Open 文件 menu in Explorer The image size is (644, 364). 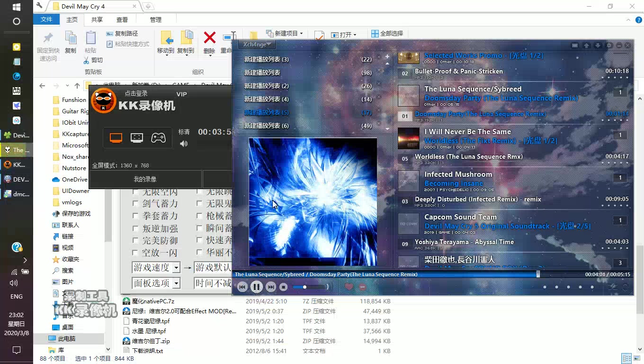point(46,19)
